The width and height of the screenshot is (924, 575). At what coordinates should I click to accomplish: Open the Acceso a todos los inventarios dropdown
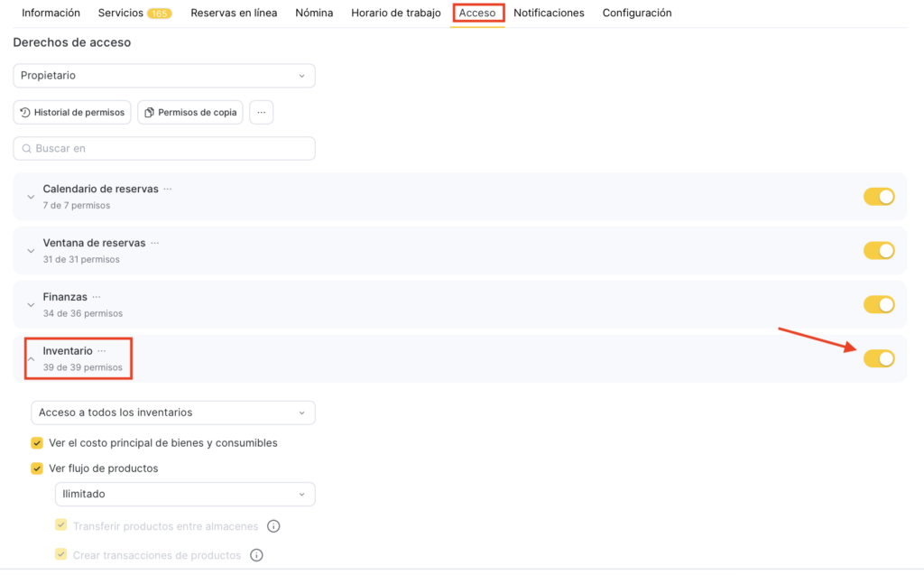(173, 413)
